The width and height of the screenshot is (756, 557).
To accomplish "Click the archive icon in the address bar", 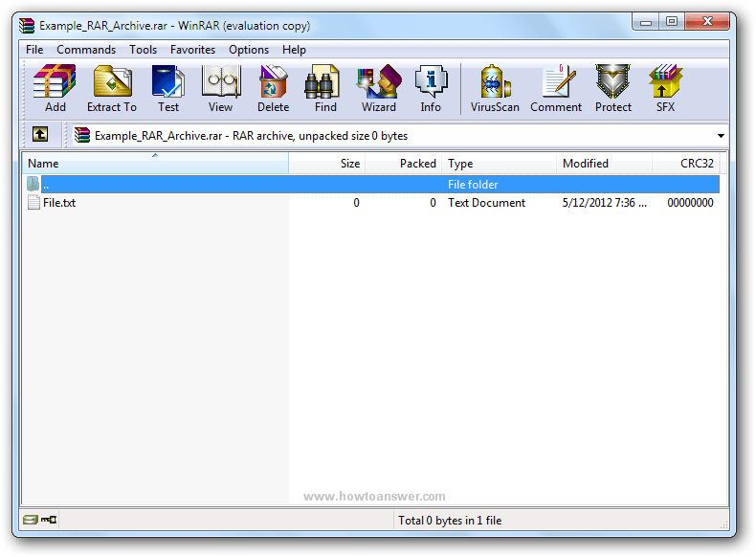I will pos(82,136).
